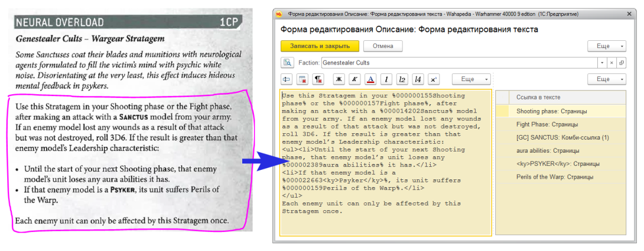Apply bold with the Ж button
Viewport: 644px width, 251px height.
coord(339,79)
